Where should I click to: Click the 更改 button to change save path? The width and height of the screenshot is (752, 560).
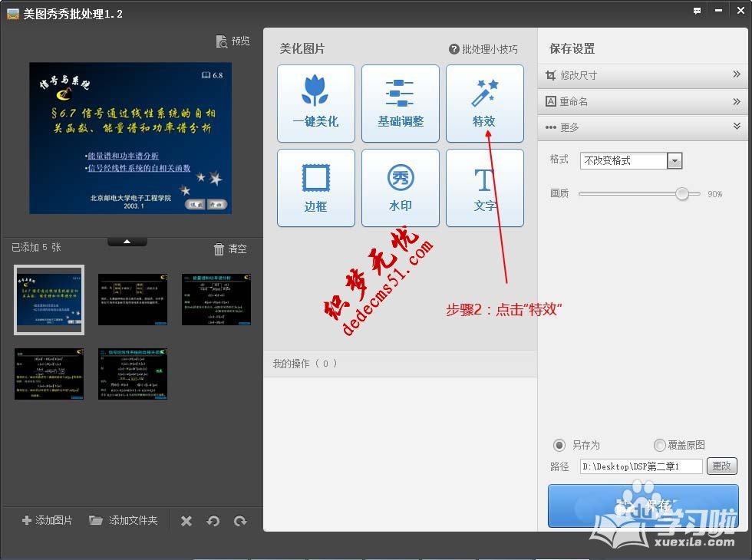pos(721,466)
